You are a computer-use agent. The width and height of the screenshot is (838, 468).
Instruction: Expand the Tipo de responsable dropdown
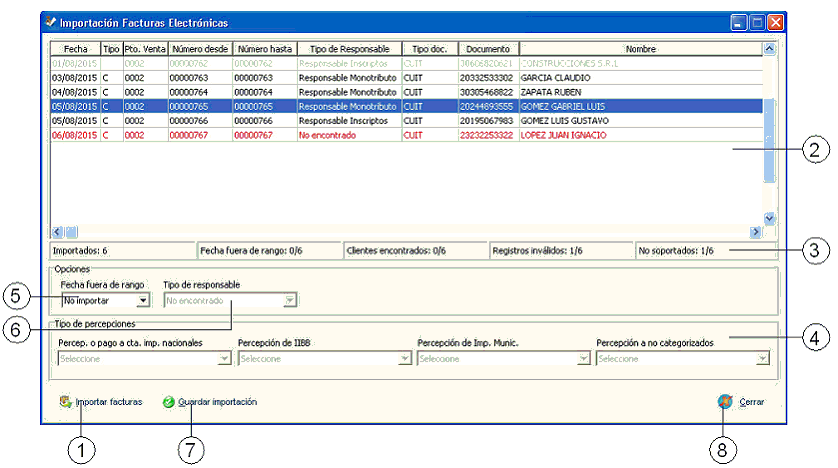289,299
